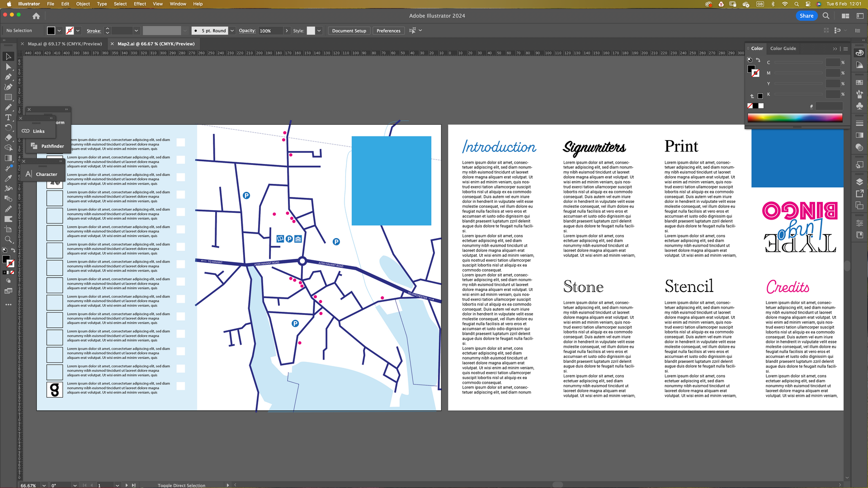Expand the zoom level dropdown
The width and height of the screenshot is (868, 488).
coord(44,485)
